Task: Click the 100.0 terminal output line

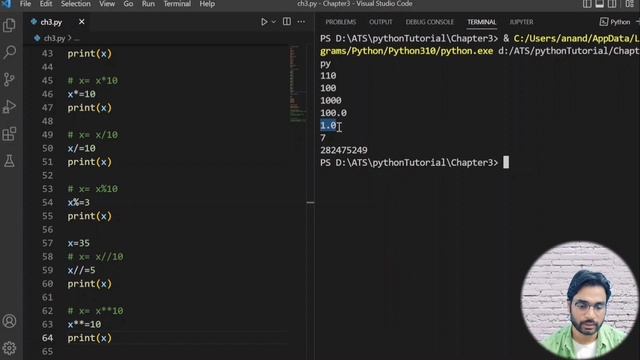Action: click(333, 113)
